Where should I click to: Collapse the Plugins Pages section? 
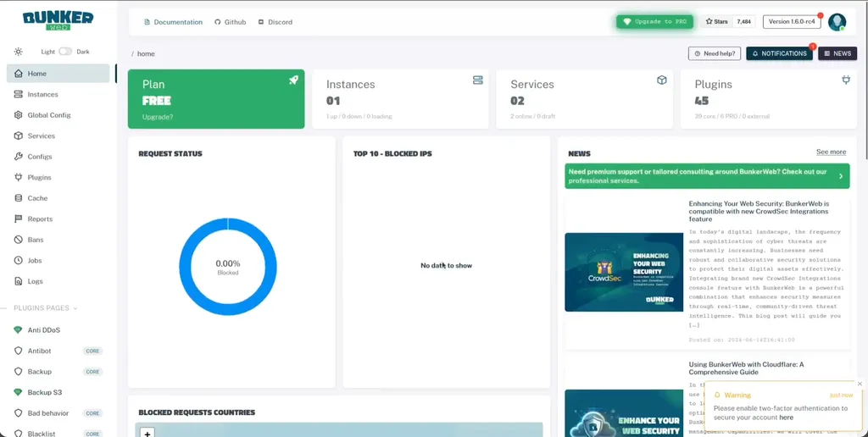46,308
